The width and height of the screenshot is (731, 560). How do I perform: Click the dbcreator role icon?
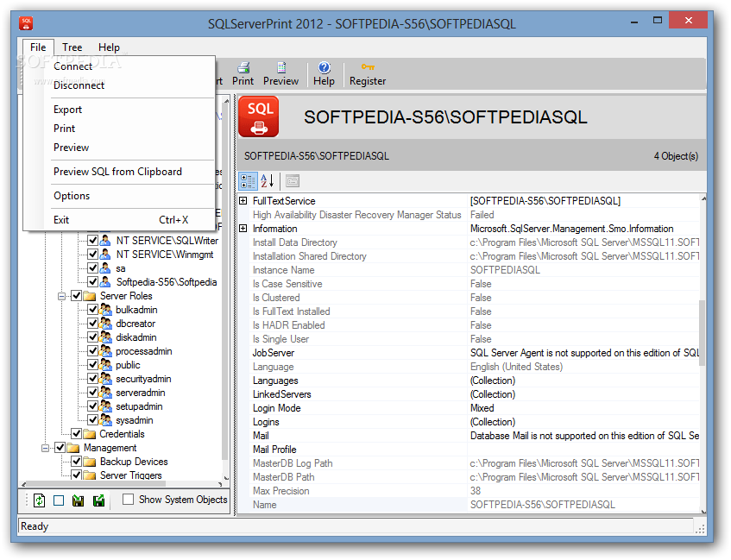click(x=106, y=324)
